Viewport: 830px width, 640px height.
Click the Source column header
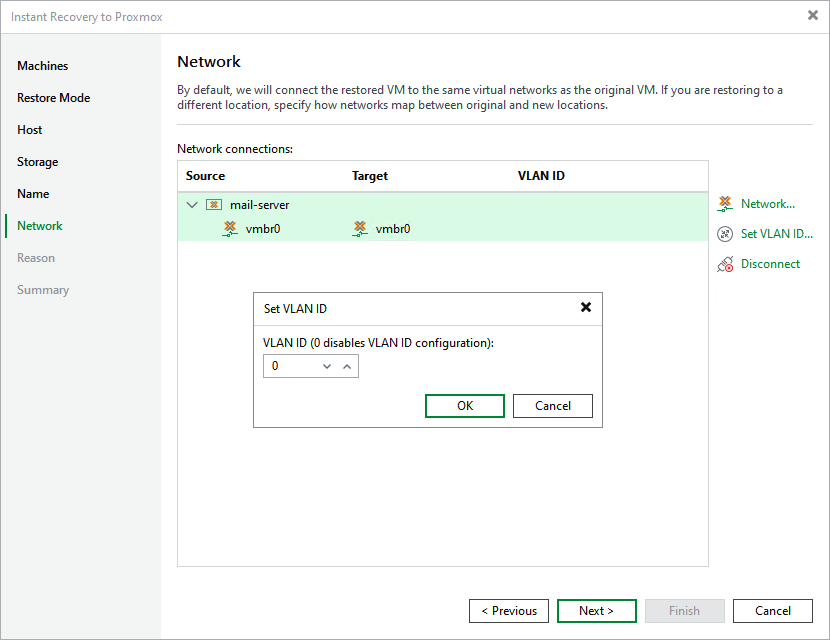click(x=205, y=176)
